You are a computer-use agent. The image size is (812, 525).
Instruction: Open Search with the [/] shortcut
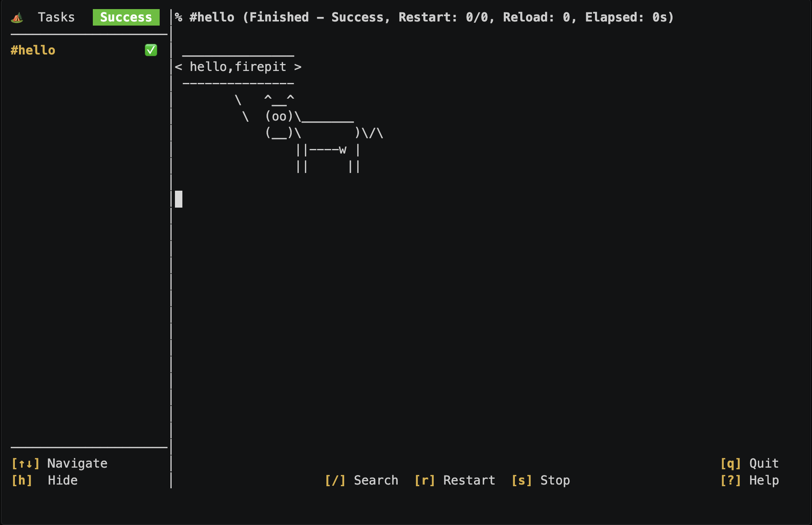[x=361, y=480]
